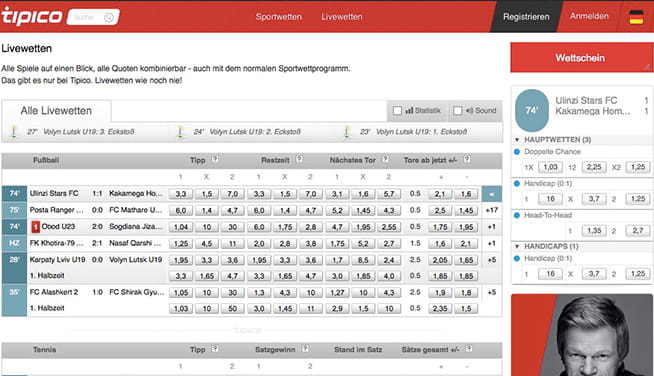Screen dimensions: 654x376
Task: Collapse the HAUPTWETTEN (3) section
Action: tap(518, 140)
